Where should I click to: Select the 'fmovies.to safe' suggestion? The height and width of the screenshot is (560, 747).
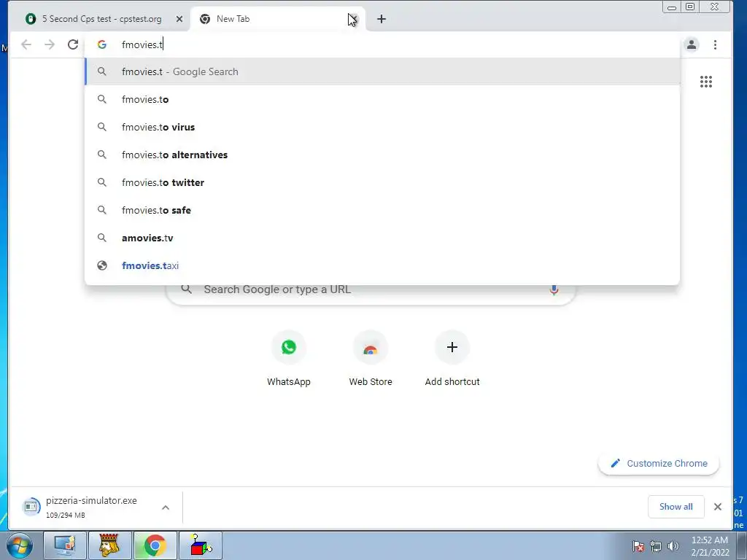[x=382, y=209]
